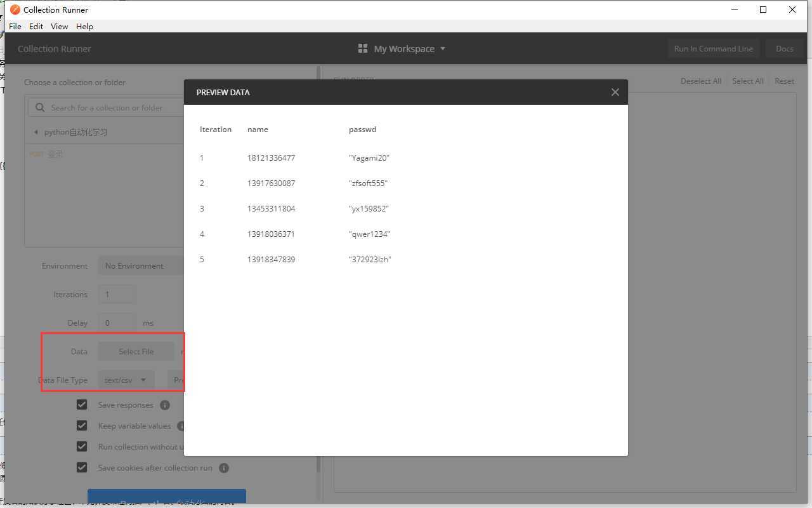812x508 pixels.
Task: Select name value 13453311804
Action: click(271, 209)
